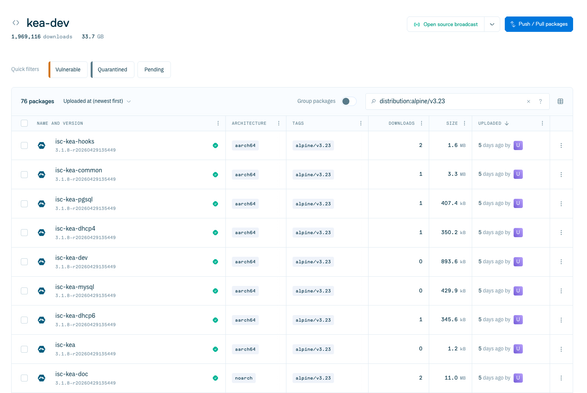Click alpine/v3.23 tag in isc-kea-pgsql row
The width and height of the screenshot is (587, 393).
pyautogui.click(x=313, y=204)
